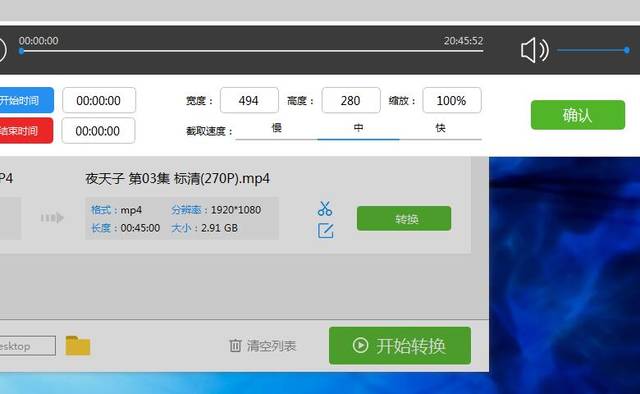Click the 长度 00:45:00 value

pos(140,228)
